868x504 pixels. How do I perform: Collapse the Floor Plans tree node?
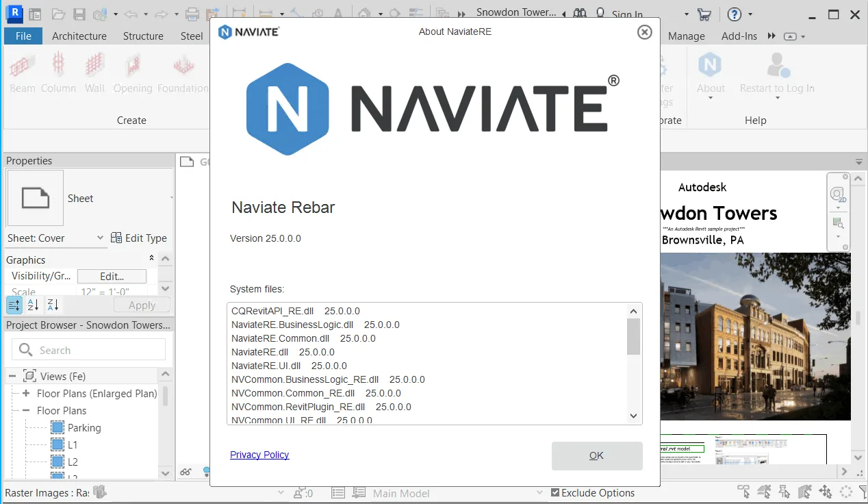click(26, 410)
